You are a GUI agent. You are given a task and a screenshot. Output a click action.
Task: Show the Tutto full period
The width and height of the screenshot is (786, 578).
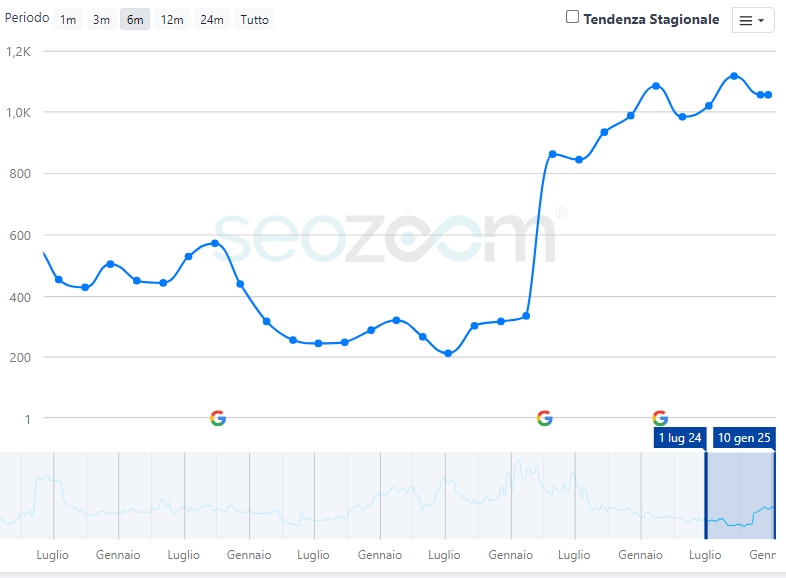pos(254,20)
